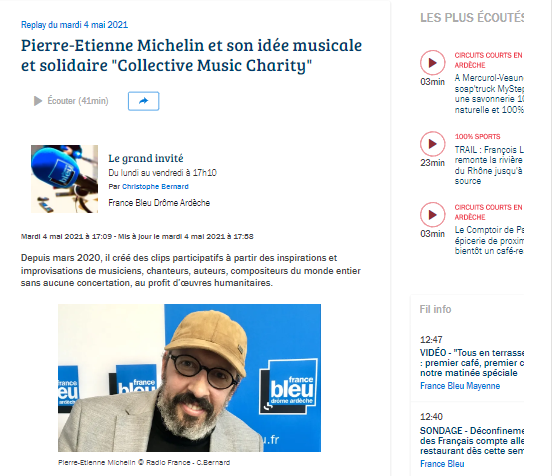Open the France Bleu Mayenne link

tap(460, 386)
